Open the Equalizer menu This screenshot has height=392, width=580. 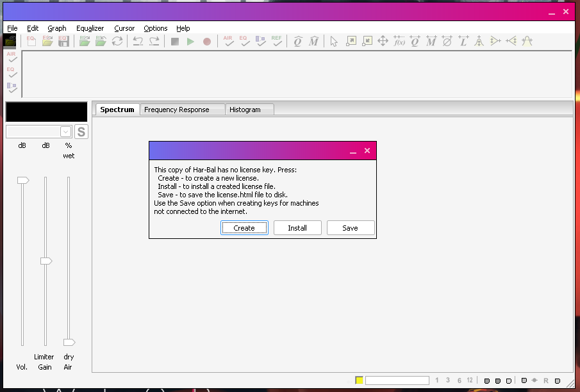point(90,28)
